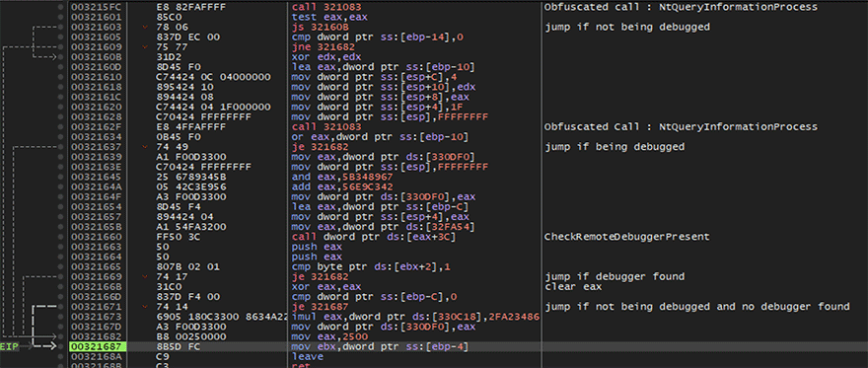Toggle breakpoint dot beside address 0032162F

pos(61,126)
